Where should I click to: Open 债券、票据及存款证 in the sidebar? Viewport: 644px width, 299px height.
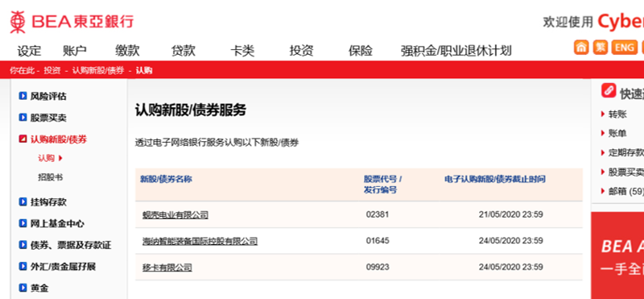(x=71, y=245)
